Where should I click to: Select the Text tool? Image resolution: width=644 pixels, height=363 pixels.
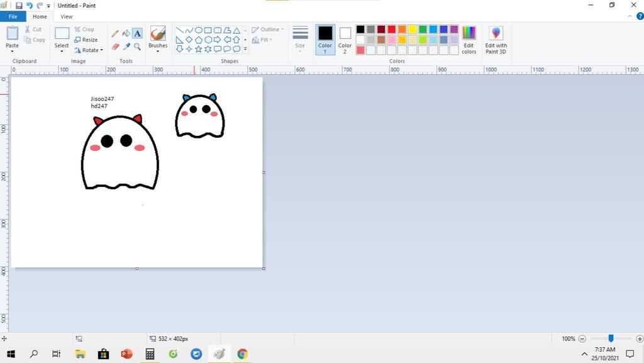pos(138,32)
